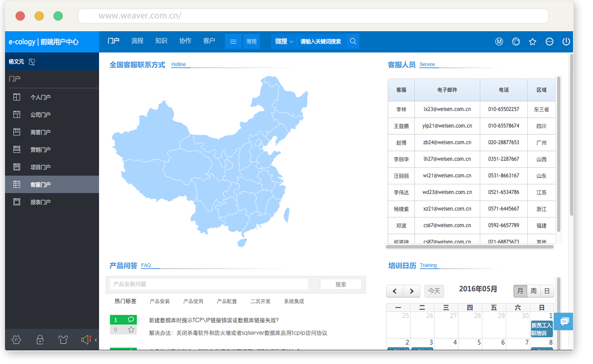Image resolution: width=593 pixels, height=364 pixels.
Task: Collapse sidebar using the small arrow
Action: (x=96, y=340)
